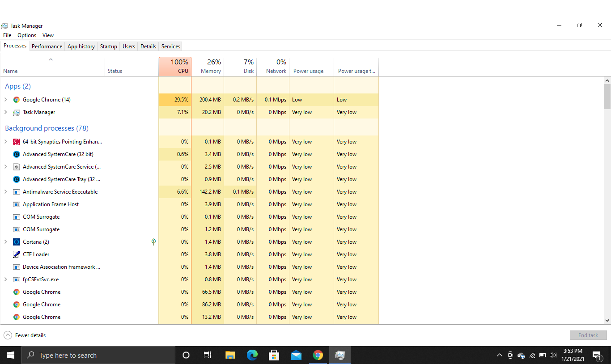The width and height of the screenshot is (611, 364).
Task: Click the fpCSEvtSvc.exe icon
Action: 17,279
